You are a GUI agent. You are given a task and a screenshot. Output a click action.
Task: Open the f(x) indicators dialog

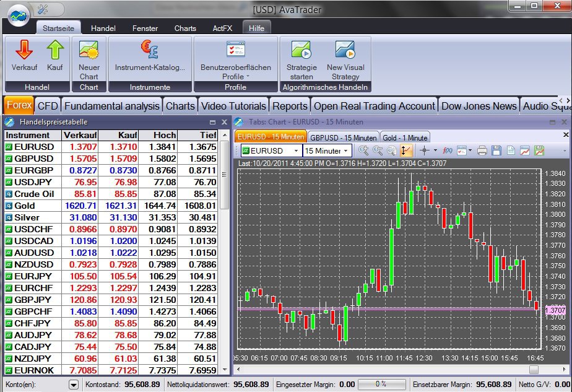(x=447, y=150)
